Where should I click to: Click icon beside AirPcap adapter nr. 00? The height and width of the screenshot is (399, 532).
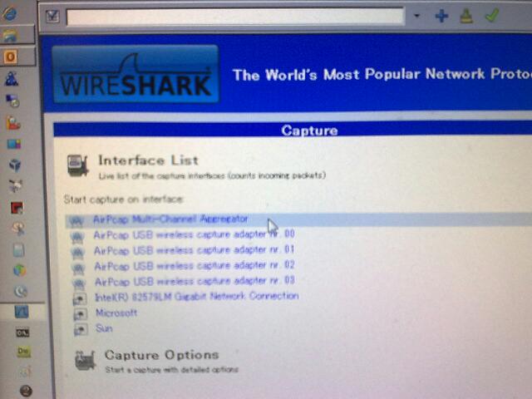pos(77,236)
